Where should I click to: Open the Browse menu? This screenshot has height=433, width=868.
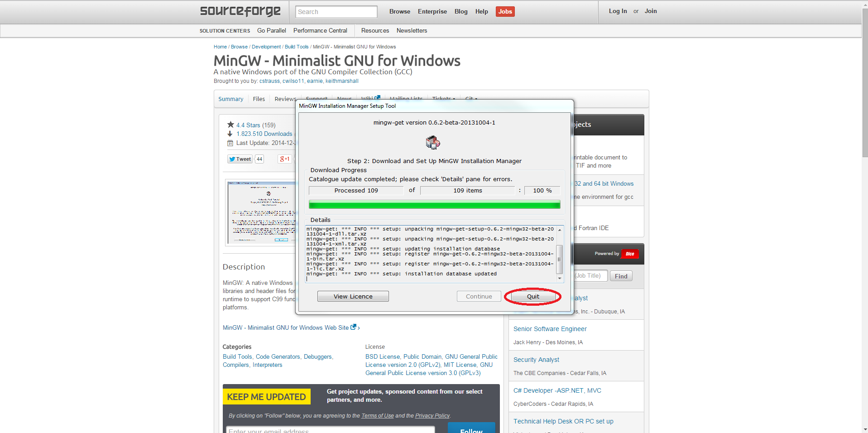point(400,11)
